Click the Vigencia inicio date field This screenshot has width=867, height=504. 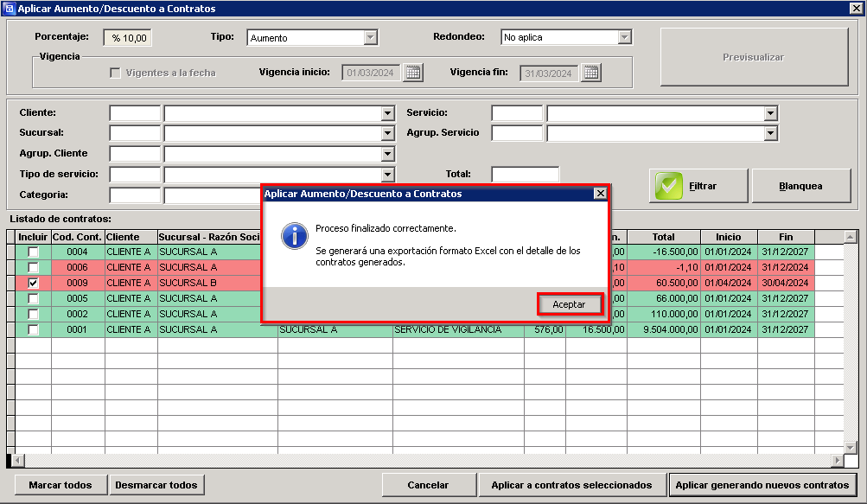(x=372, y=73)
